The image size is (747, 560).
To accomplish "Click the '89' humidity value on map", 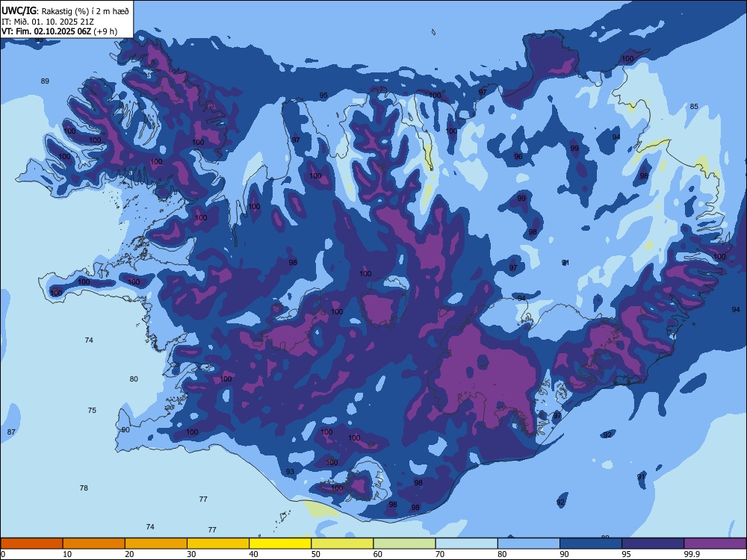I will tap(45, 81).
